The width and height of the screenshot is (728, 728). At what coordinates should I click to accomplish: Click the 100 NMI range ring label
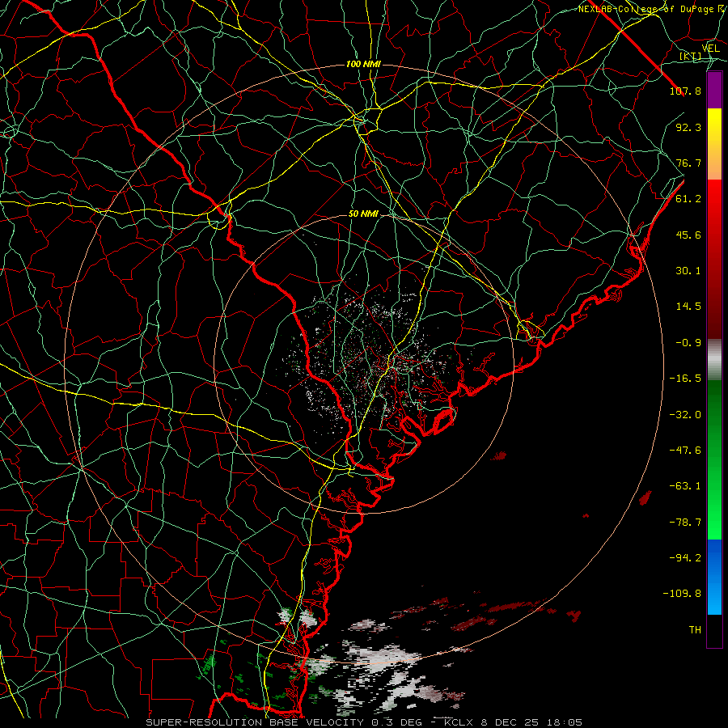click(x=363, y=64)
